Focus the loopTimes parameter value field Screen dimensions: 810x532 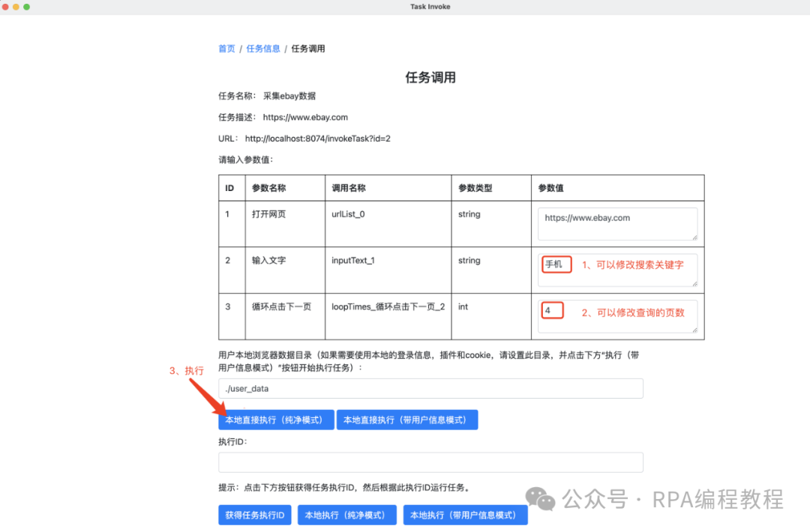point(617,316)
